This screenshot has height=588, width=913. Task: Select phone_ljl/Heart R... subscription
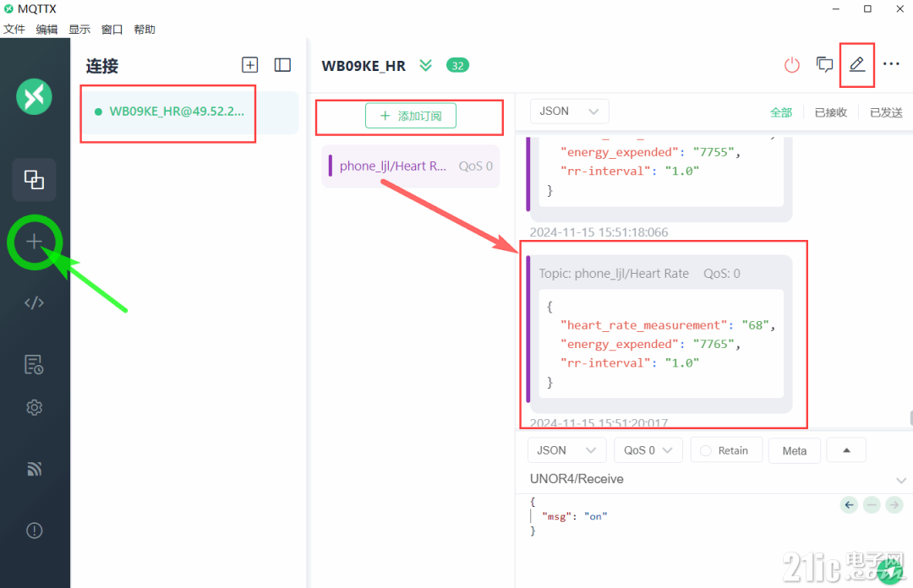point(411,166)
